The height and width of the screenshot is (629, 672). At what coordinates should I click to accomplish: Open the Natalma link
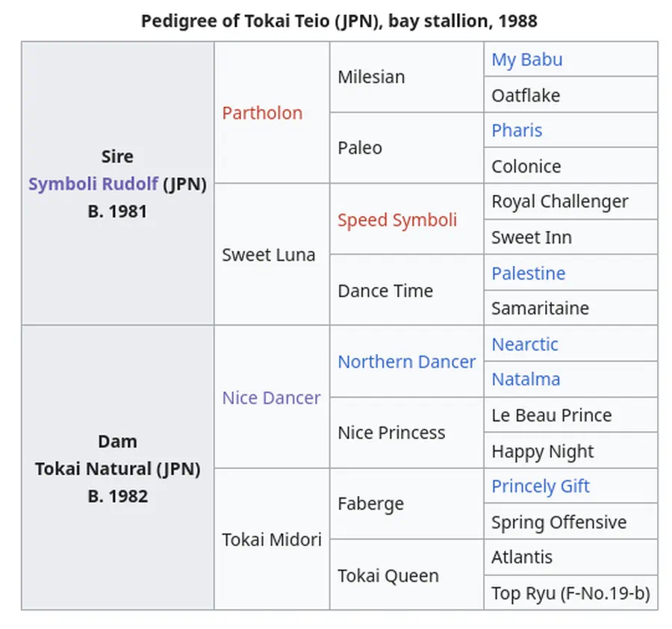(x=526, y=379)
